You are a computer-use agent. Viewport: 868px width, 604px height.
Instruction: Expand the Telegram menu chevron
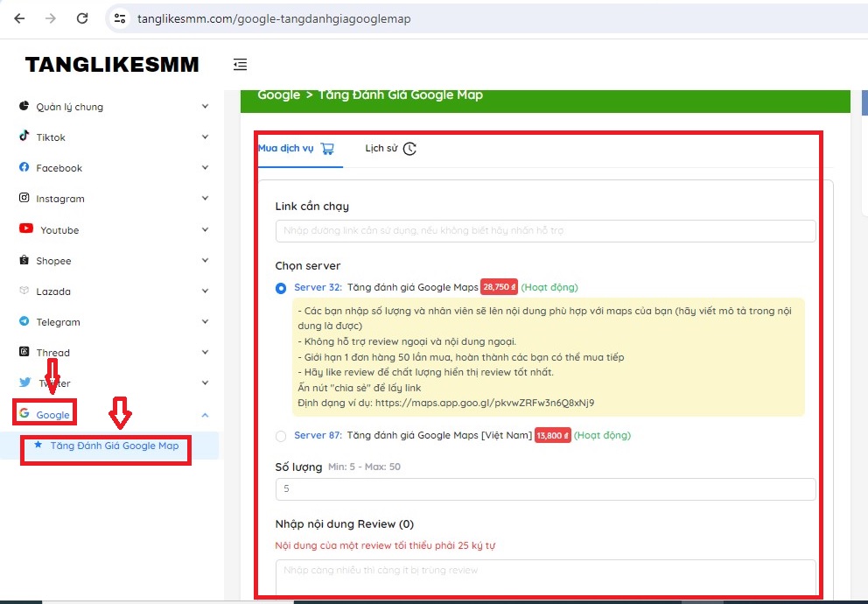[205, 321]
